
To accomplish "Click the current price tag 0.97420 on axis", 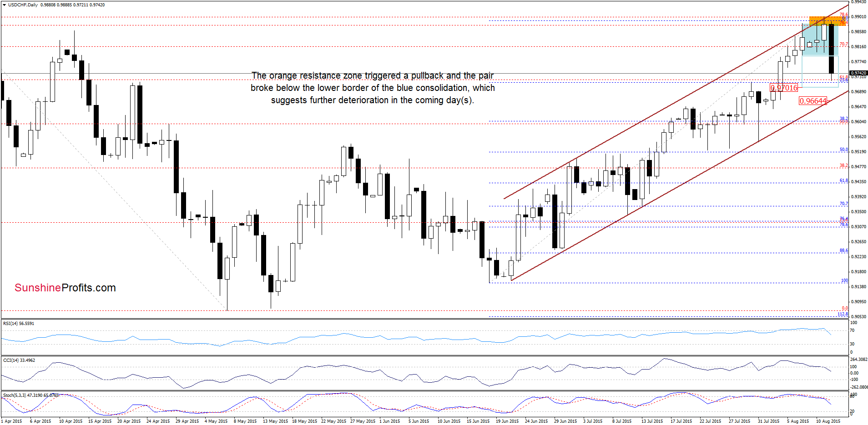I will point(858,73).
